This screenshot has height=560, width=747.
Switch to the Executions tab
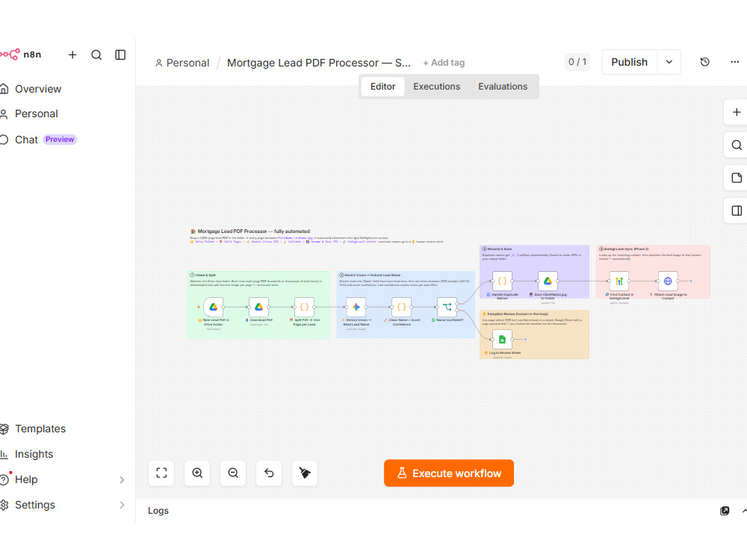point(436,87)
